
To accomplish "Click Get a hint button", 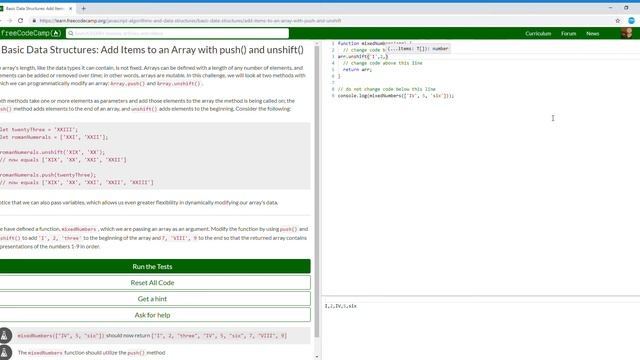I will [152, 299].
